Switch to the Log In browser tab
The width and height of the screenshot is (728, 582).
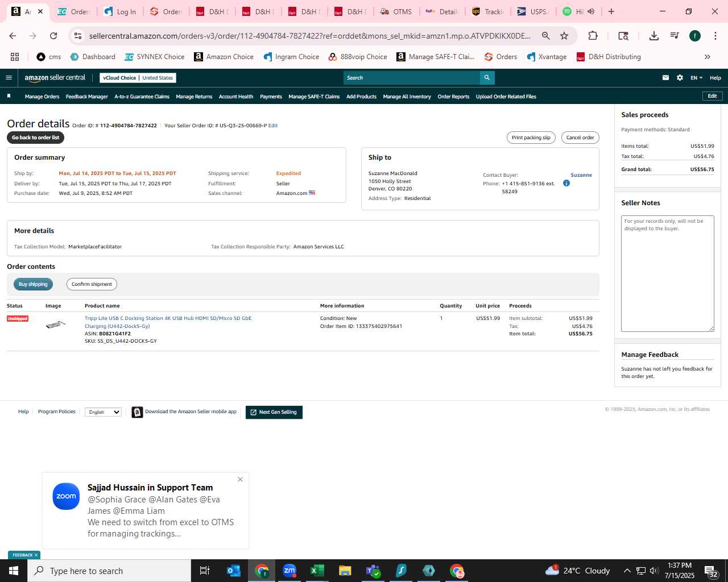pyautogui.click(x=120, y=11)
